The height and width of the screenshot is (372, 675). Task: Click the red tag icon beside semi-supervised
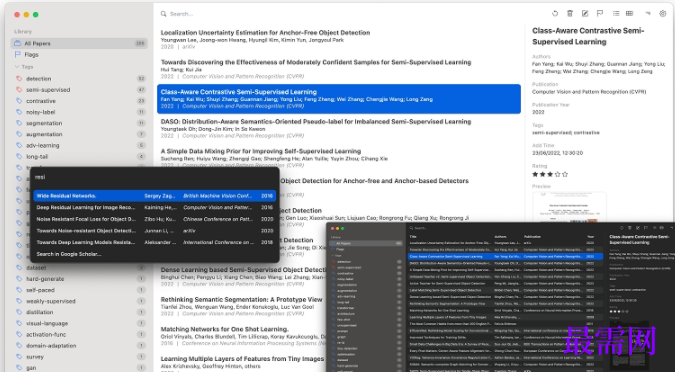(19, 90)
